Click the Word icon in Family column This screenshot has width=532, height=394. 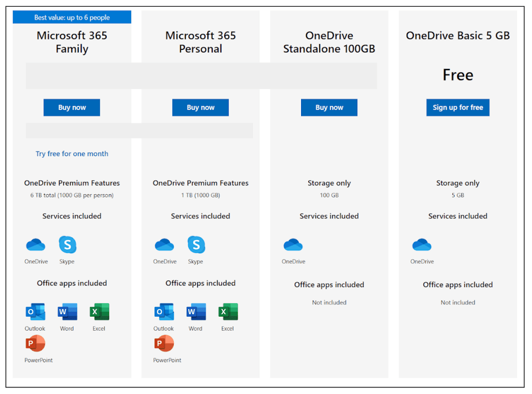pyautogui.click(x=67, y=311)
